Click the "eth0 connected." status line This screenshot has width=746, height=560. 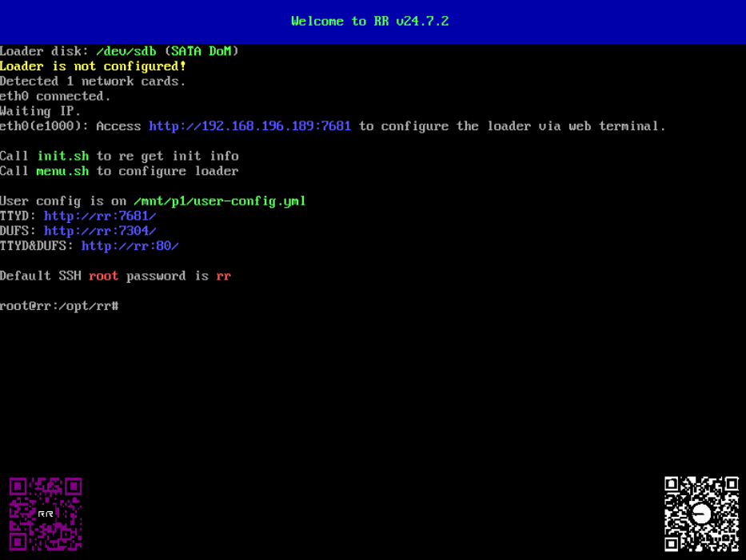[55, 96]
